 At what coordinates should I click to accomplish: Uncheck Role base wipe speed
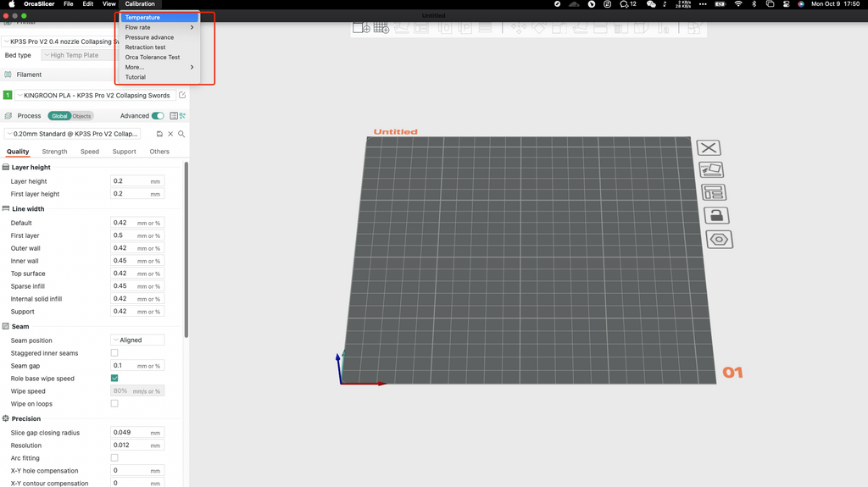114,379
